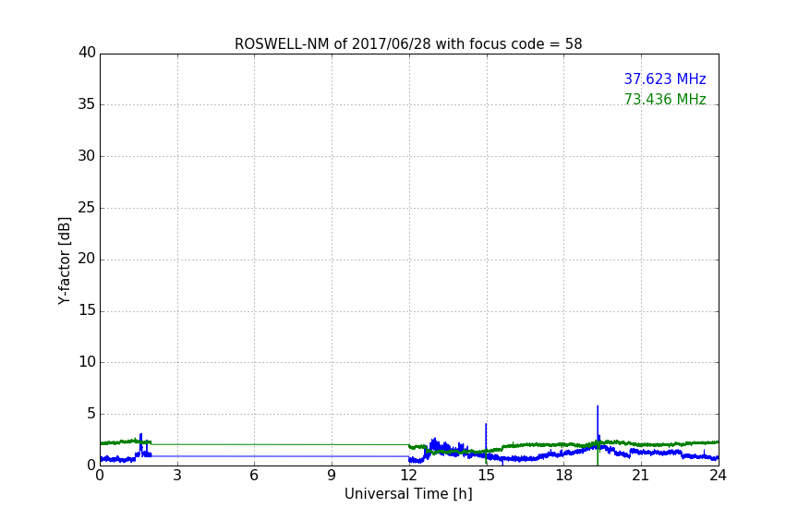Click the y-axis tick label 25
The height and width of the screenshot is (532, 798).
tap(87, 207)
